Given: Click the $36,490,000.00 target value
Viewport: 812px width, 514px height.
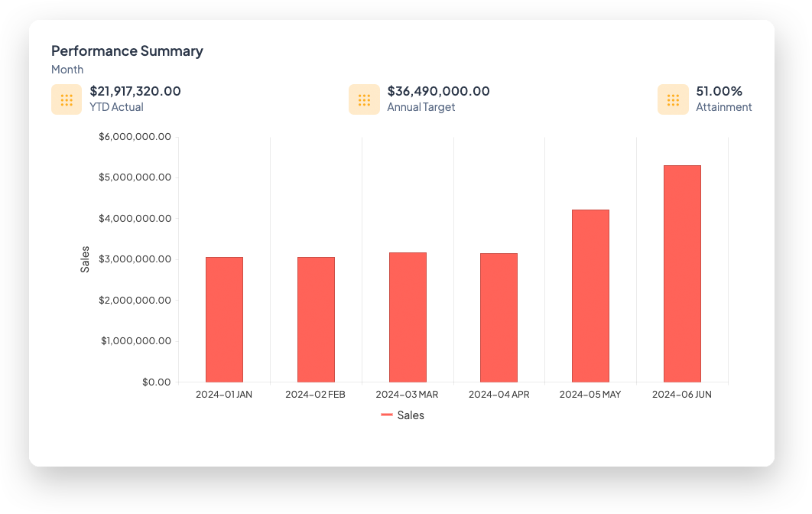Looking at the screenshot, I should [x=438, y=91].
